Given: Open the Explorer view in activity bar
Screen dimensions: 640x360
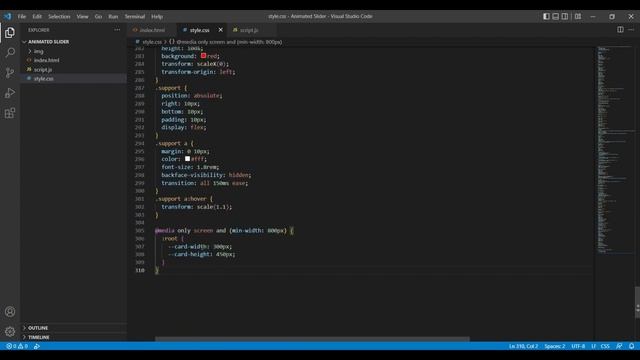Looking at the screenshot, I should click(x=10, y=33).
